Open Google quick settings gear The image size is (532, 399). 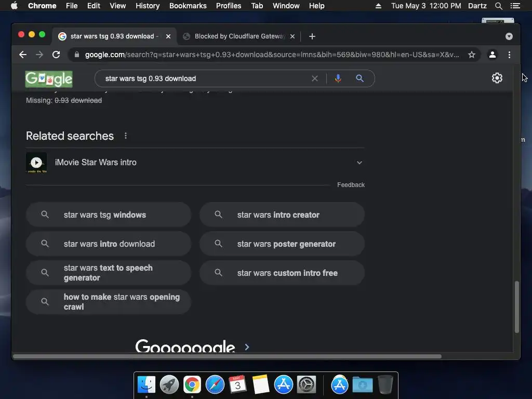[497, 78]
